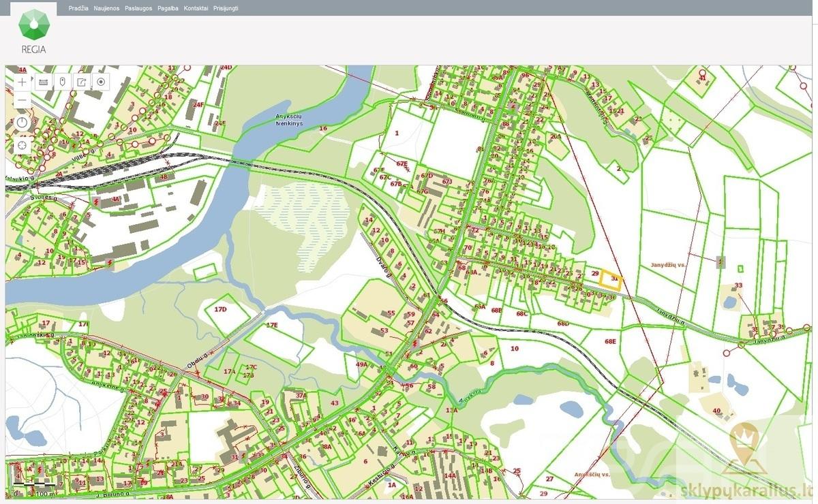Select parcel labeled 63A
The image size is (818, 504).
click(471, 272)
